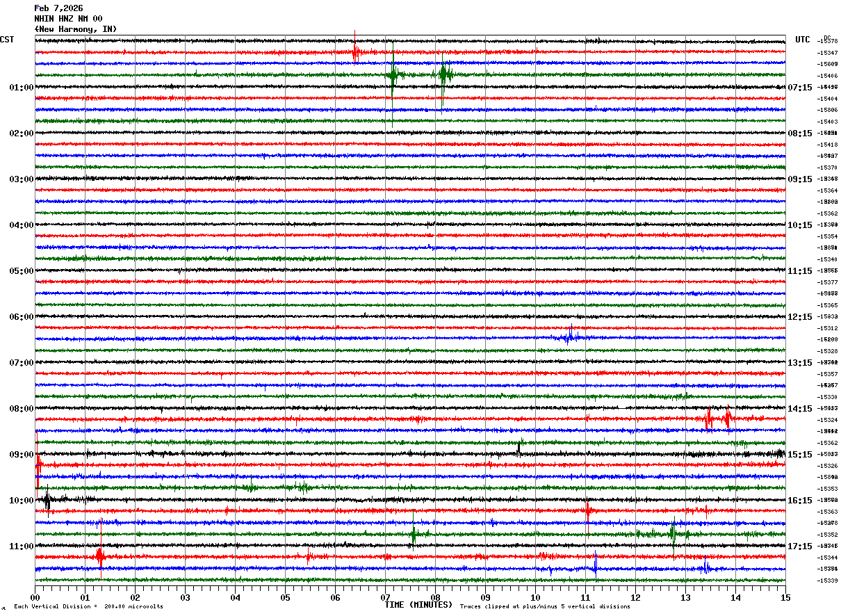Click the vertical division 200.00 microvolts note
Screen dimensions: 841x616
pyautogui.click(x=89, y=606)
